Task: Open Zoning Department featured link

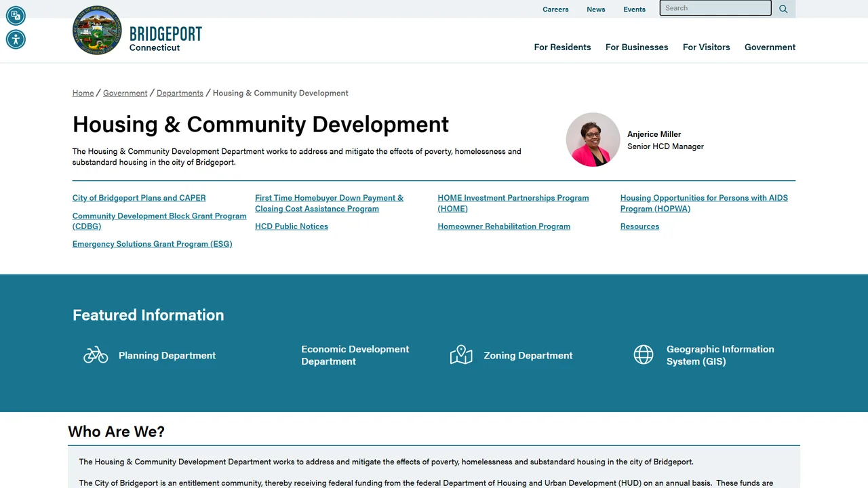Action: point(528,355)
